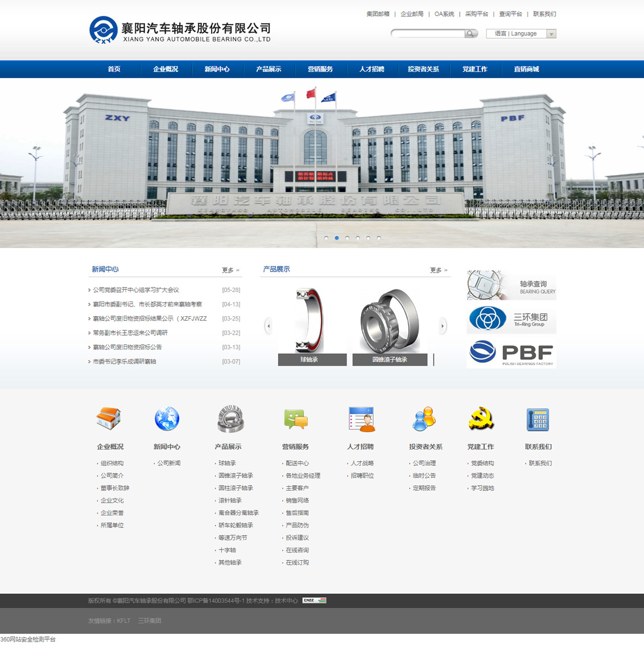
Task: Click the two-people icon for 投资者关系
Action: pyautogui.click(x=424, y=419)
